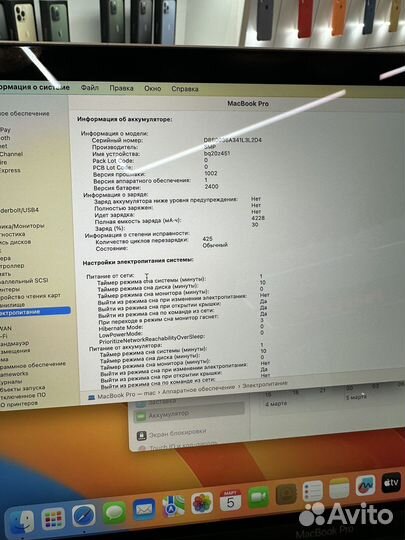Select WWAN in the sidebar
The image size is (405, 540).
click(x=6, y=328)
